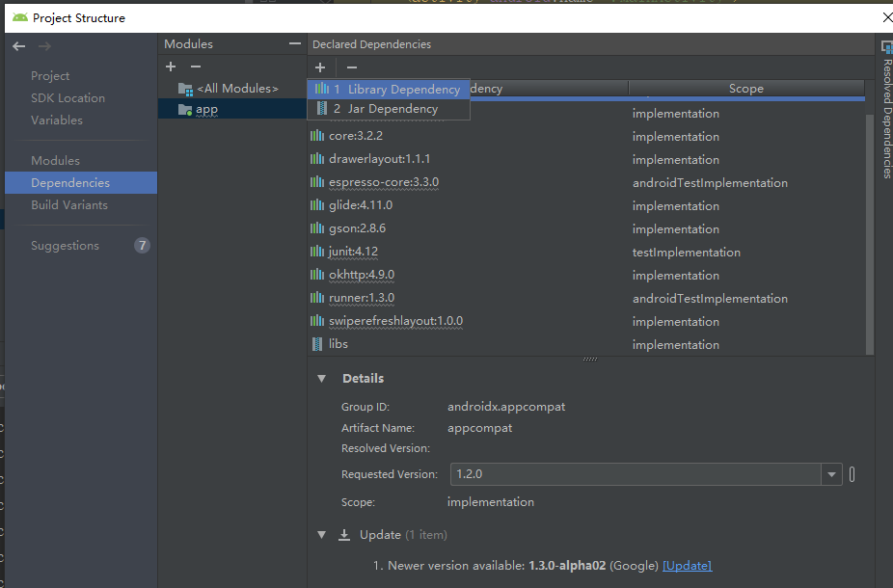Remove the selected declared dependency
This screenshot has width=893, height=588.
click(352, 67)
